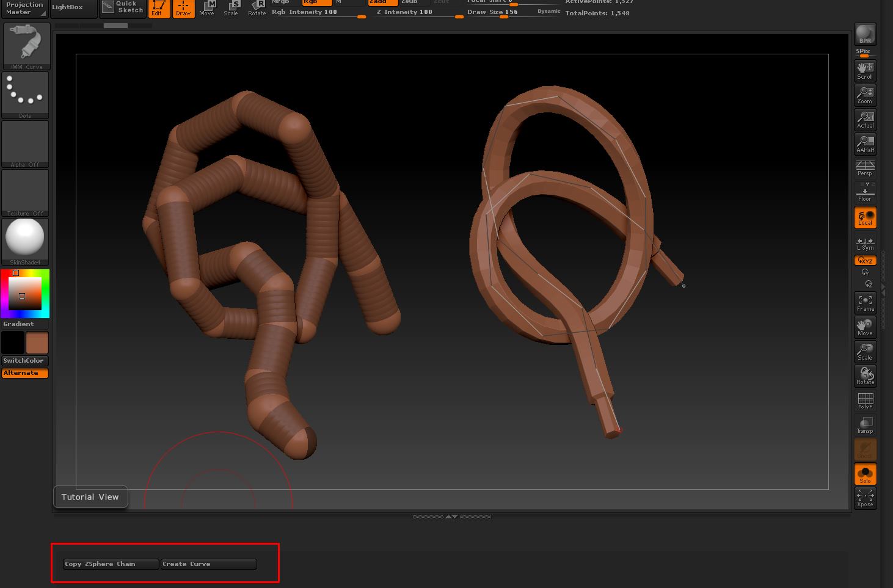Select the Scale tool in the top toolbar
The height and width of the screenshot is (588, 893).
(x=231, y=8)
